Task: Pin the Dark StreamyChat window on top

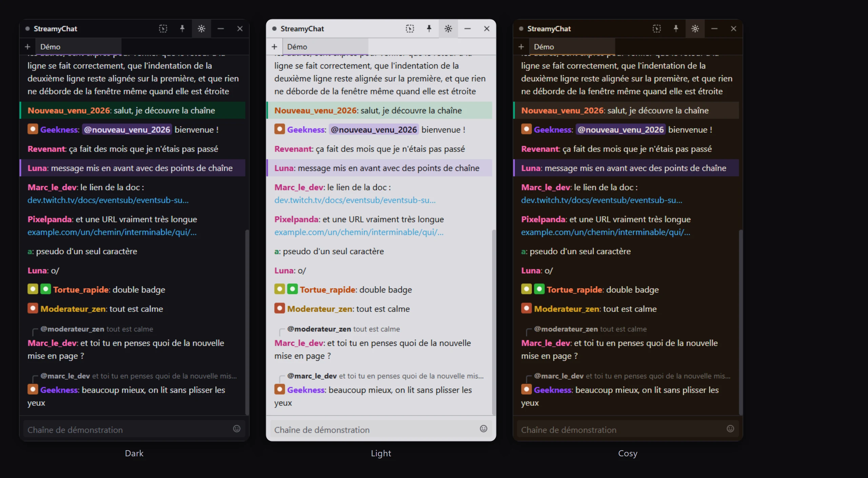Action: pos(182,29)
